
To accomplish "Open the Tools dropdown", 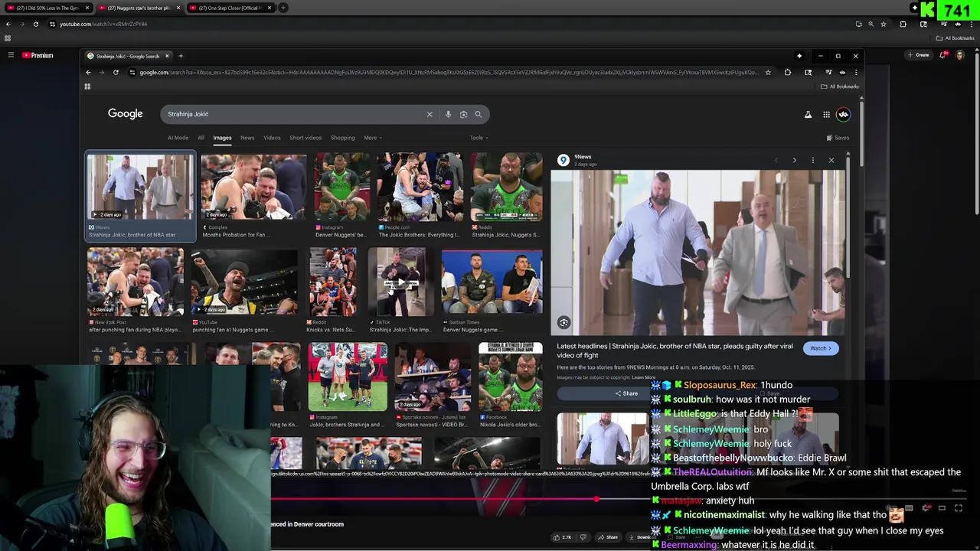I will [479, 138].
